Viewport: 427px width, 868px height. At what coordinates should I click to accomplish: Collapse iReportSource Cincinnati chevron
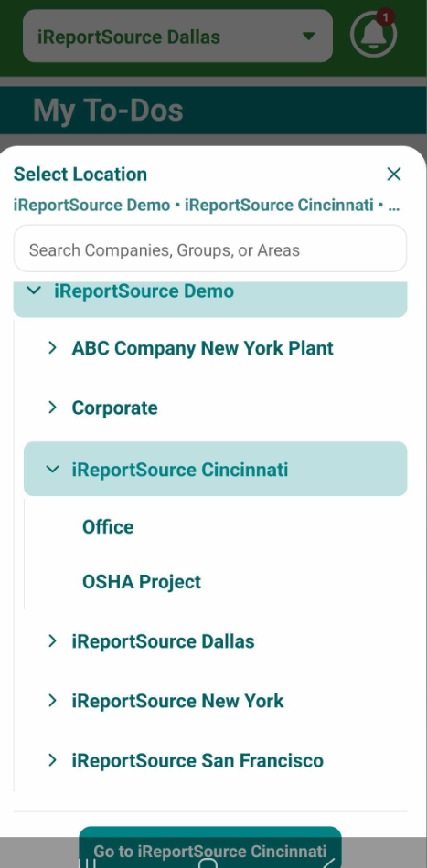[53, 470]
